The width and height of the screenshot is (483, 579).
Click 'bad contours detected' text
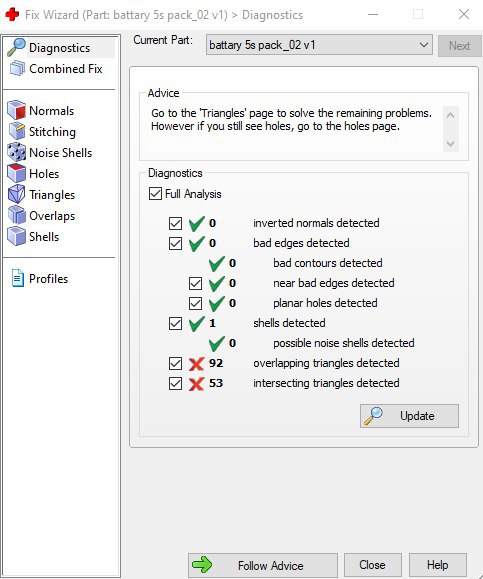coord(328,263)
